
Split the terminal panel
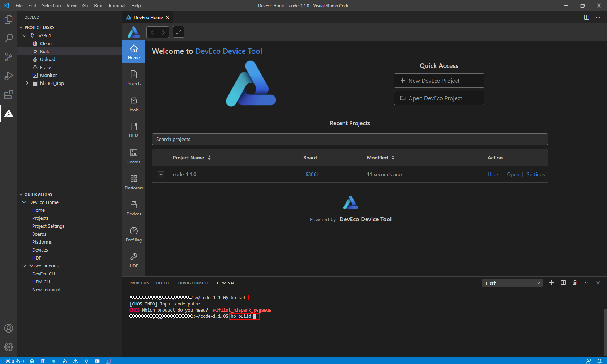pyautogui.click(x=563, y=283)
